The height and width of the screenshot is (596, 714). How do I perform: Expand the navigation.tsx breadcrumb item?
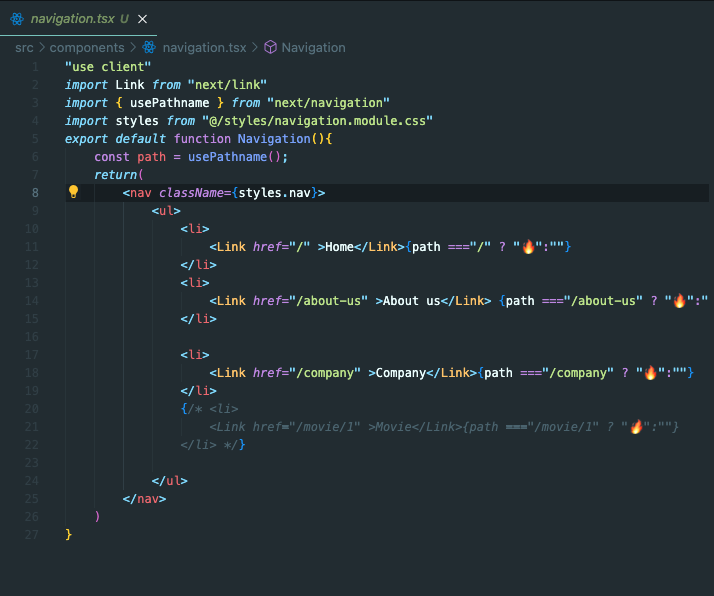pos(203,47)
